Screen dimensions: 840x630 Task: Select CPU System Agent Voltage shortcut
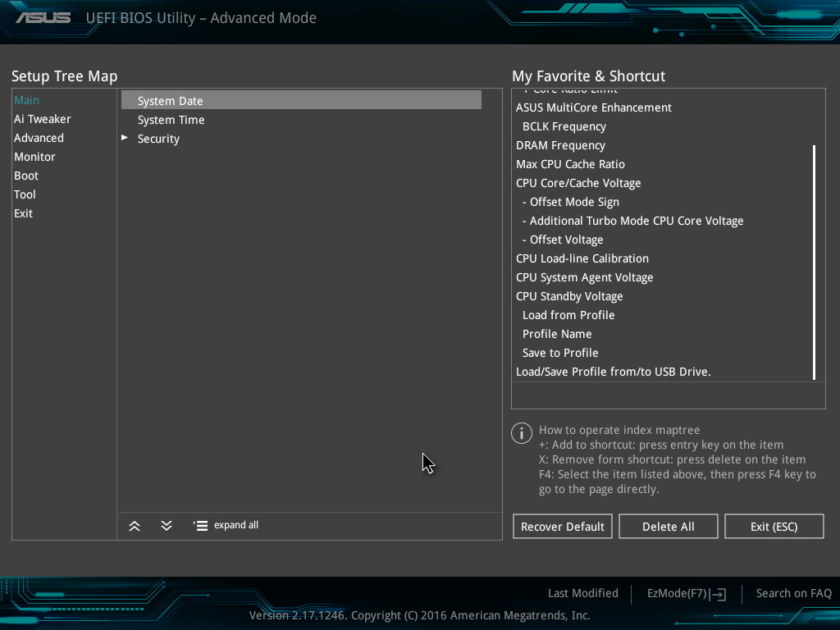[x=584, y=277]
